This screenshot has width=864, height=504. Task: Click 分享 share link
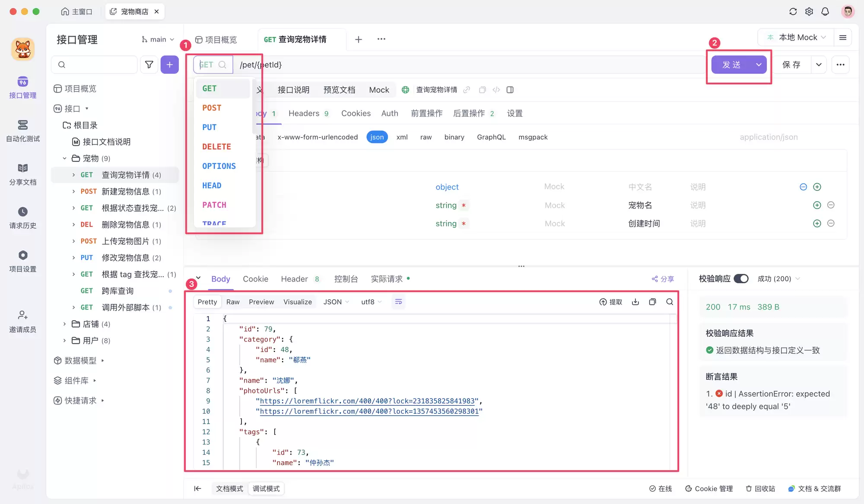tap(663, 279)
